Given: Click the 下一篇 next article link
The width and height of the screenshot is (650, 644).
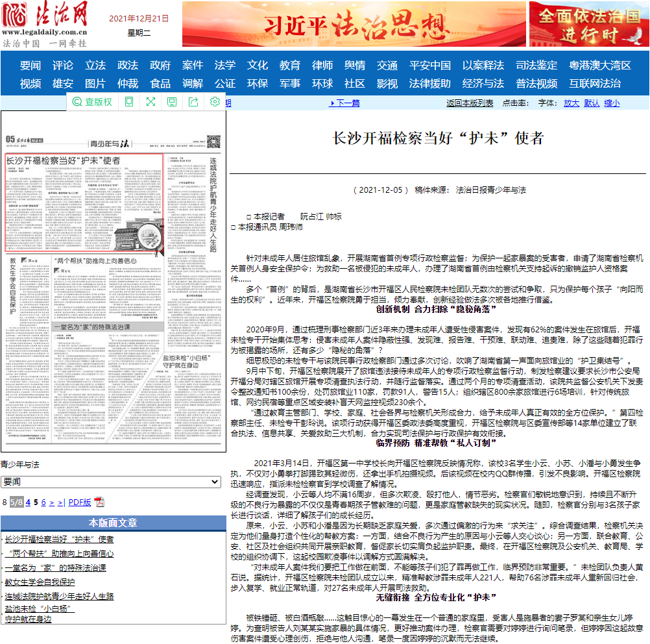Looking at the screenshot, I should (x=348, y=103).
